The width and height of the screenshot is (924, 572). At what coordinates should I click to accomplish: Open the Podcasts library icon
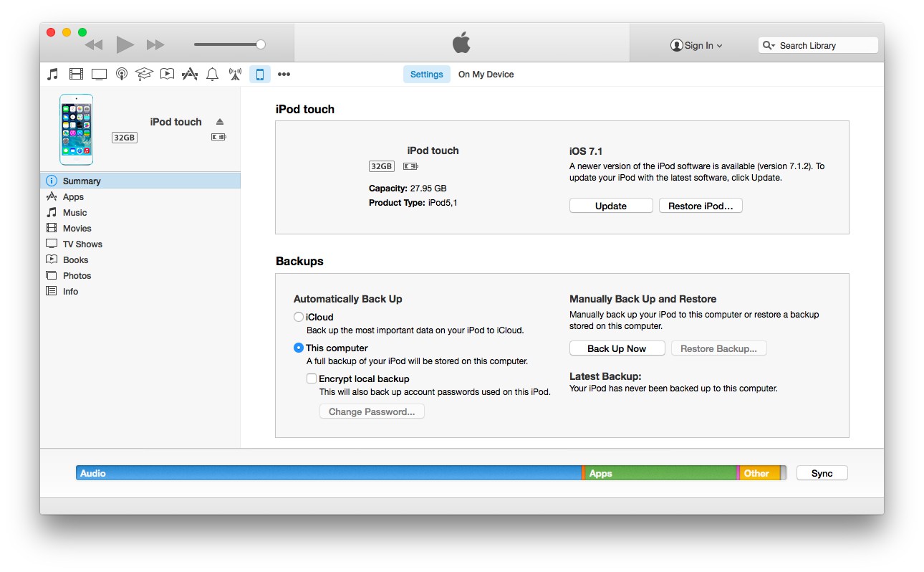(x=122, y=74)
